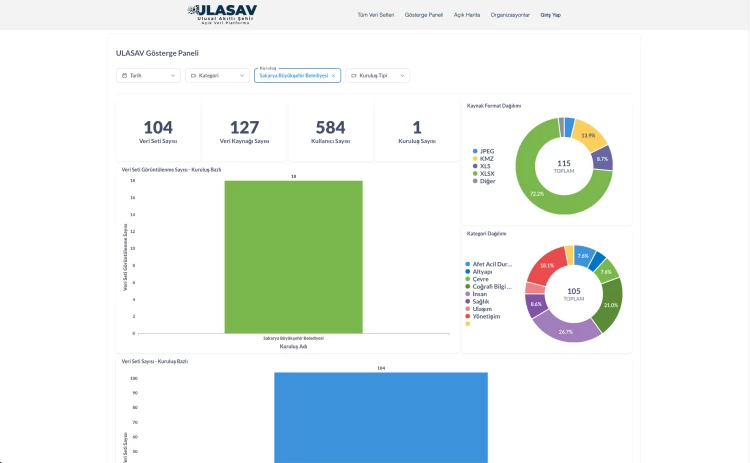Open the Açık Harita menu item
The width and height of the screenshot is (750, 463).
click(468, 15)
